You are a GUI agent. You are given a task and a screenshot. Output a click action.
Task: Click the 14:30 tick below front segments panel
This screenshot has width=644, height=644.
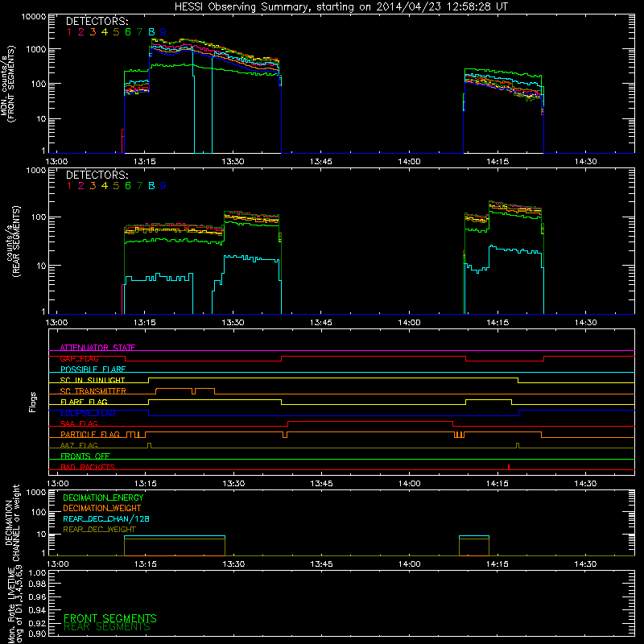coord(585,162)
